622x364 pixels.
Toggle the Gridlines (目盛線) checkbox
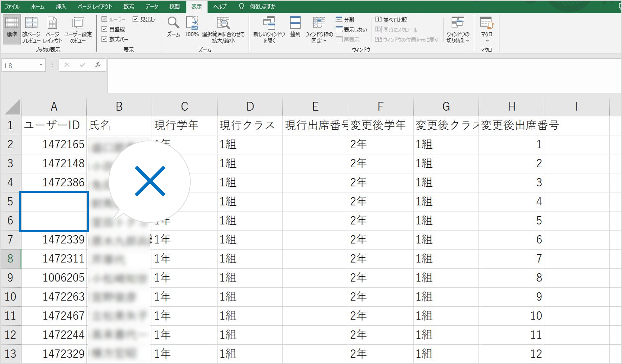[x=104, y=29]
